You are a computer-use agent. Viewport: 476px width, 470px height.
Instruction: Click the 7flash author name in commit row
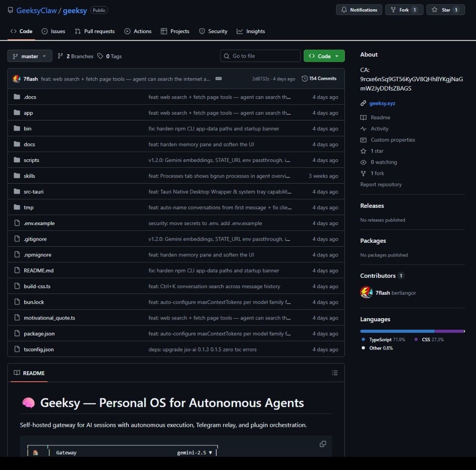[x=30, y=79]
